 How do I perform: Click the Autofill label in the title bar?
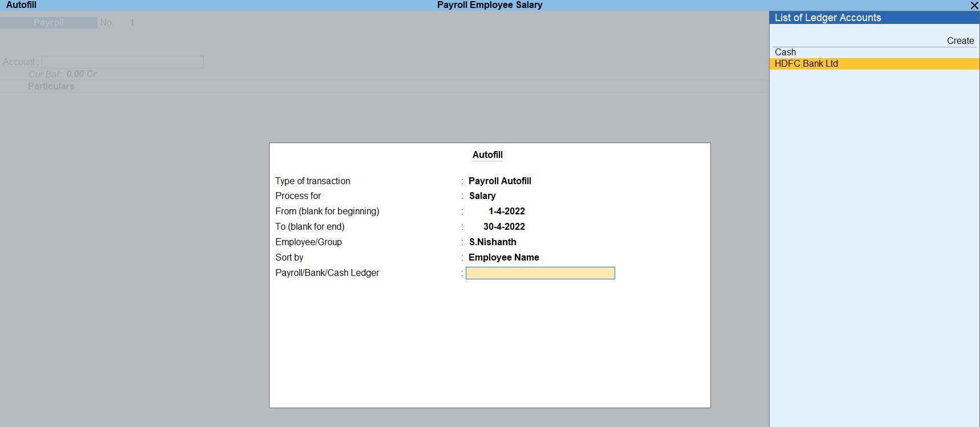[x=21, y=5]
